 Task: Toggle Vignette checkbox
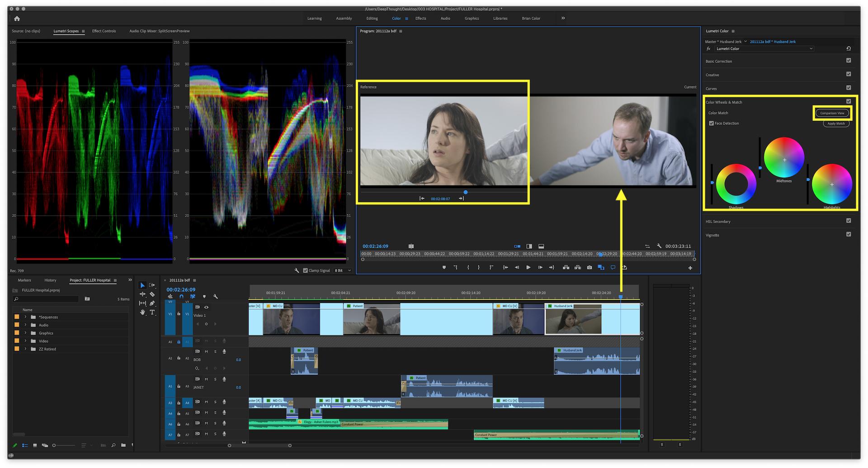(849, 234)
